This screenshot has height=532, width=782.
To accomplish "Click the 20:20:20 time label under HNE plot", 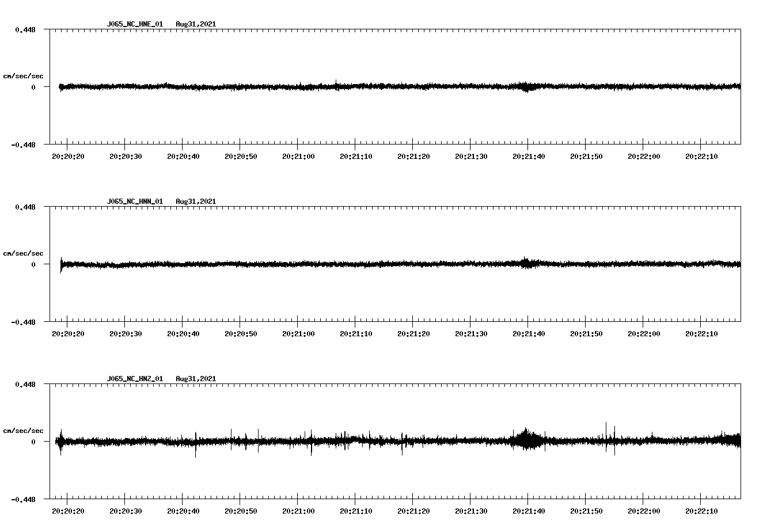I will [x=68, y=157].
